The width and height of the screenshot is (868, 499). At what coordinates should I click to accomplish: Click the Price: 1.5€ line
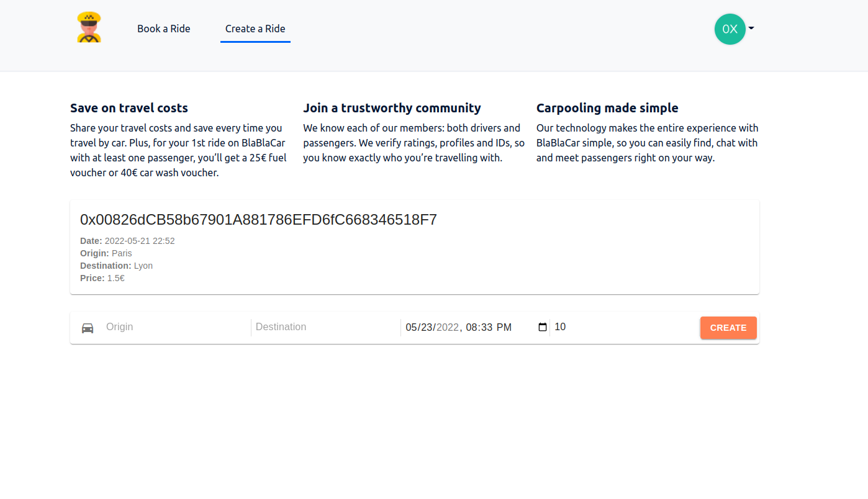pos(102,278)
